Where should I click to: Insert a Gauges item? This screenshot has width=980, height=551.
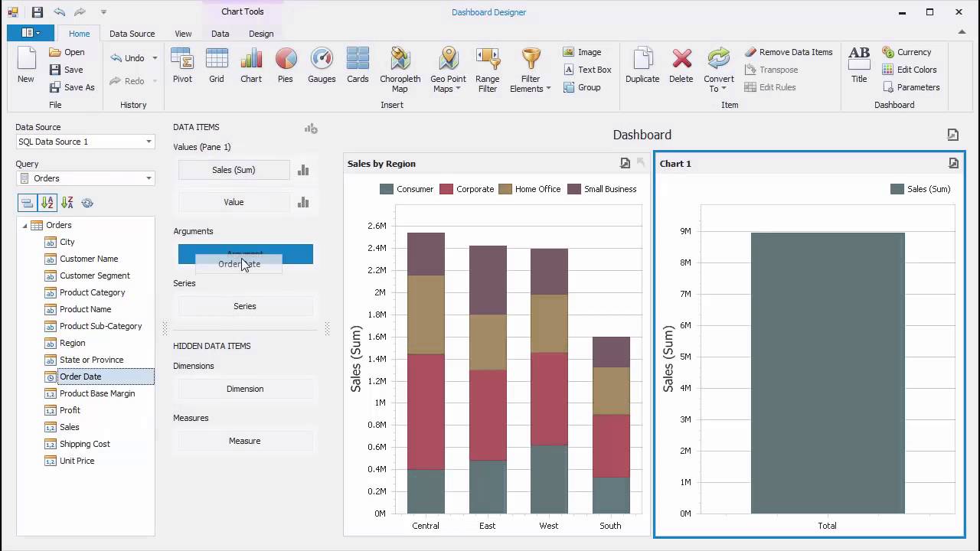[x=322, y=66]
